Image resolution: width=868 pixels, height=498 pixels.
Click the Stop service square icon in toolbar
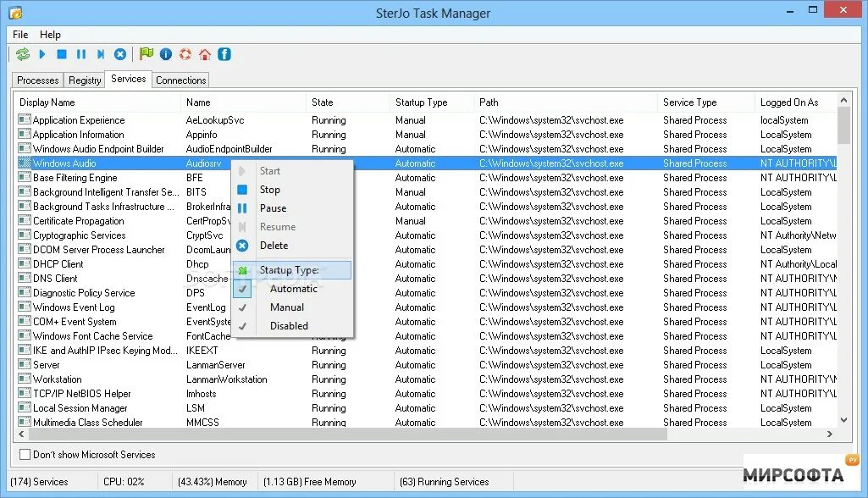tap(62, 54)
